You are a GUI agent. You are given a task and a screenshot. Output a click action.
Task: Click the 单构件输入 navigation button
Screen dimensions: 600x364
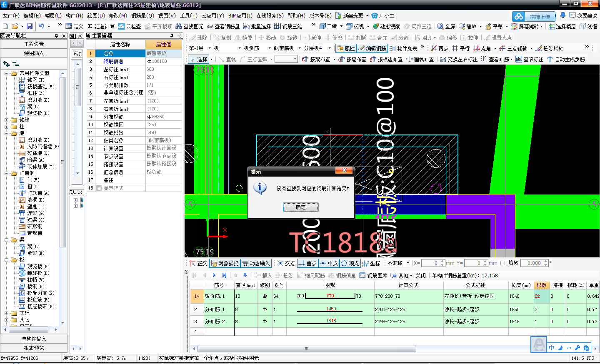click(x=34, y=339)
